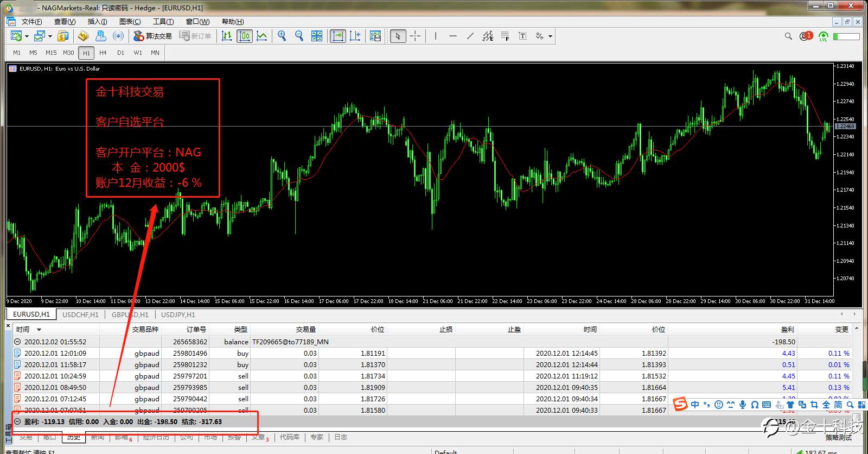Open the cloud hosting toolbar icon
The image size is (868, 454).
100,36
